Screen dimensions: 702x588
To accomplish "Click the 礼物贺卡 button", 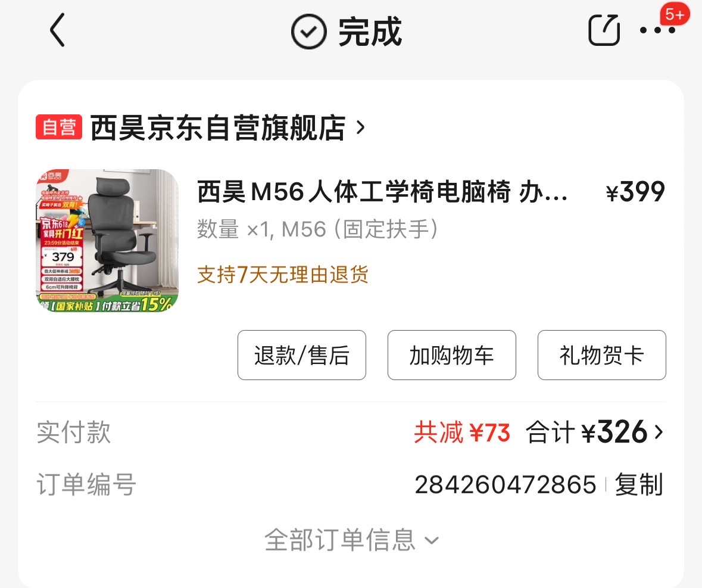I will (602, 355).
